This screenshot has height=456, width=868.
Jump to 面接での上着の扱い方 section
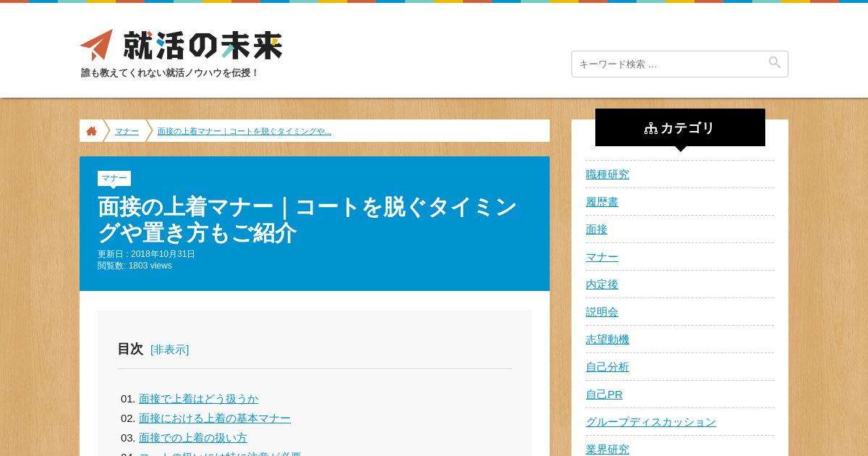(x=193, y=438)
